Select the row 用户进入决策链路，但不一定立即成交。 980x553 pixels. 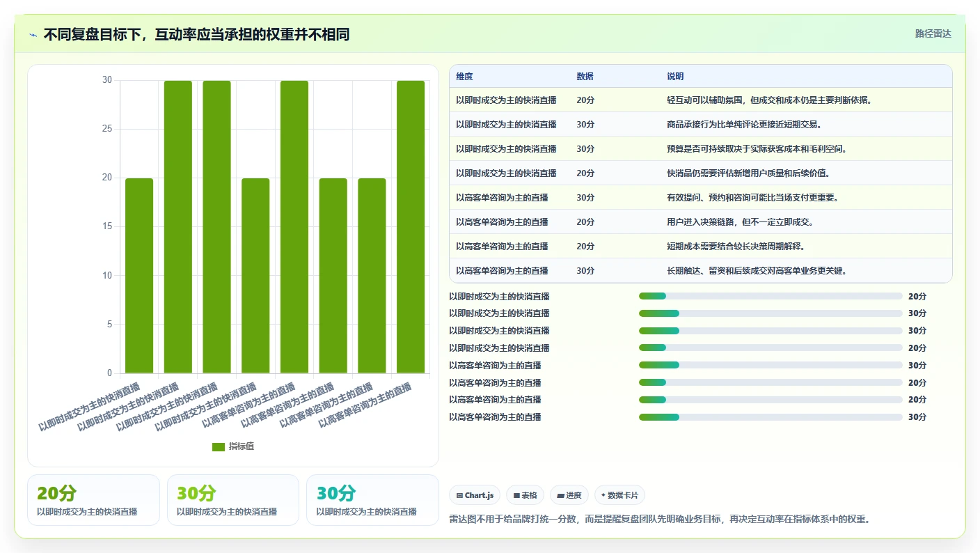point(701,222)
